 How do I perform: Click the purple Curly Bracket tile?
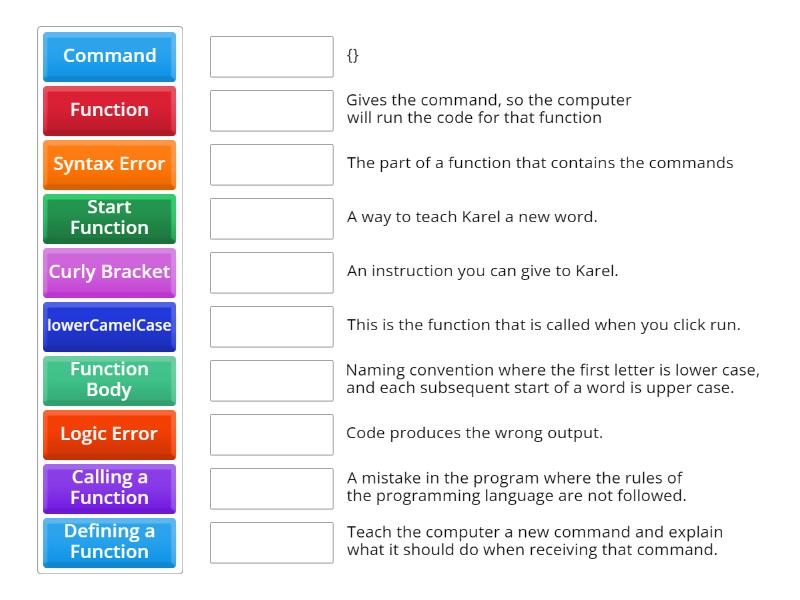tap(109, 272)
